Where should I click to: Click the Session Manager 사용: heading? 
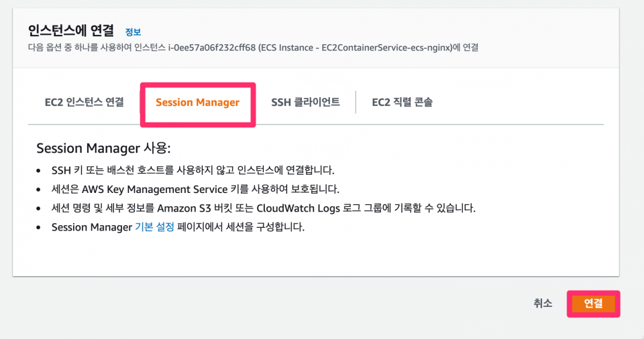103,148
